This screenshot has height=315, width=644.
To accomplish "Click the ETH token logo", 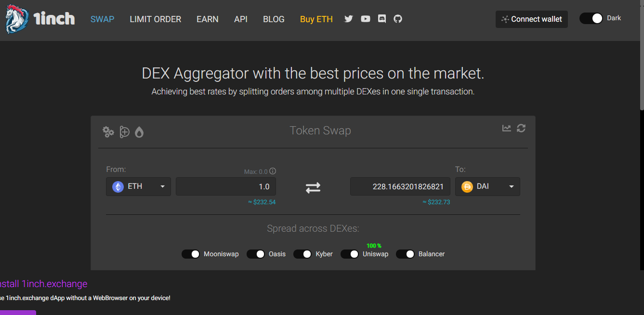I will (x=118, y=186).
